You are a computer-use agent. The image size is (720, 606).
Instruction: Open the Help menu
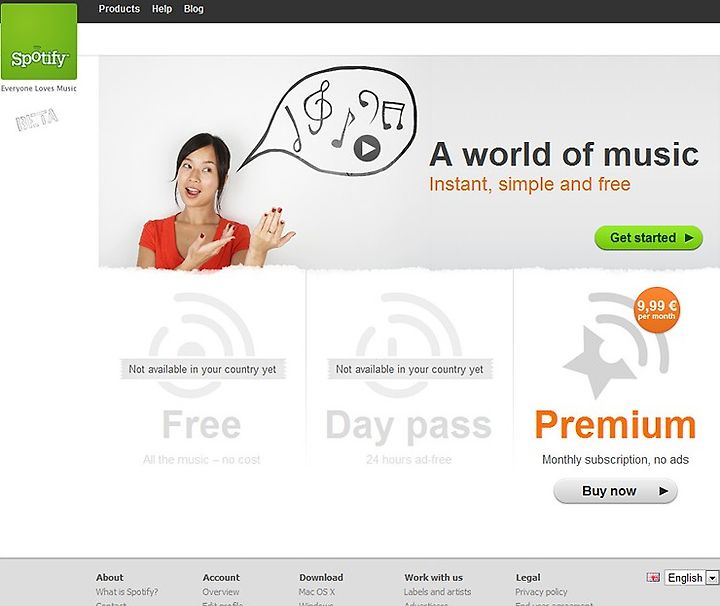[x=162, y=9]
